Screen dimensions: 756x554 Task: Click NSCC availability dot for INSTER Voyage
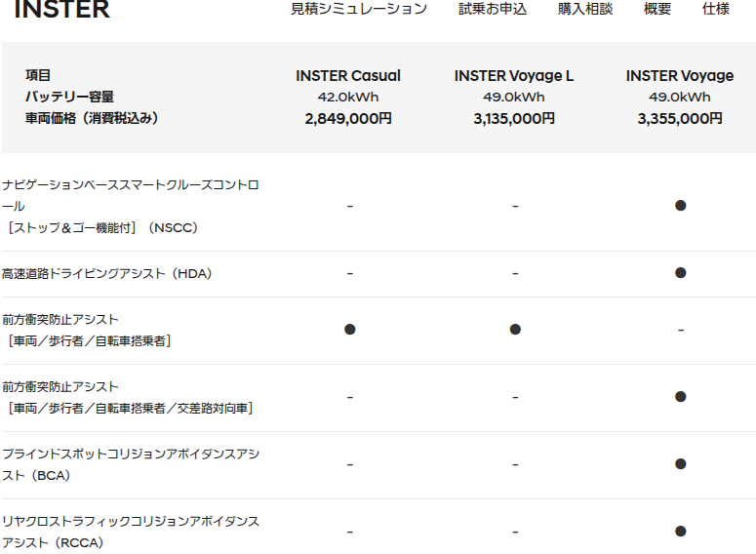coord(680,206)
